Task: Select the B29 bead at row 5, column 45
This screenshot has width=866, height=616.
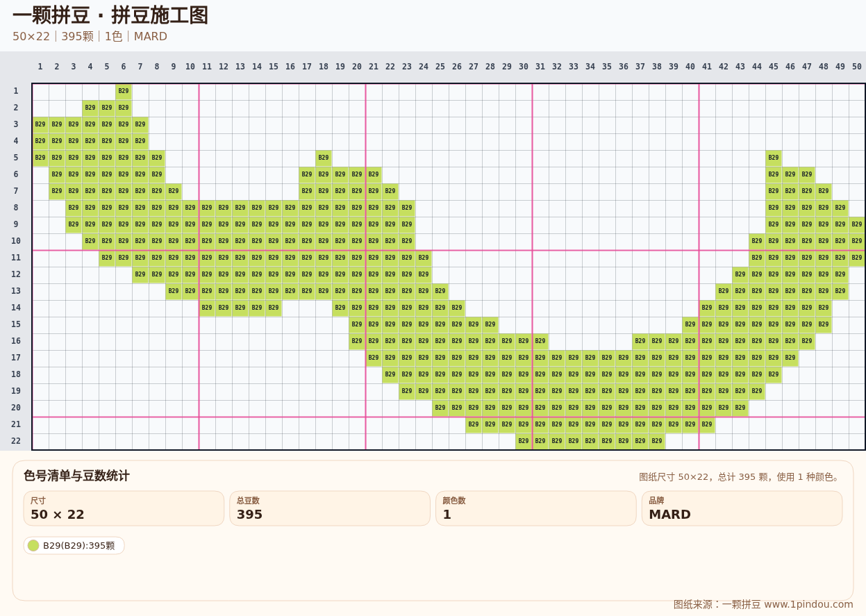Action: [x=774, y=158]
